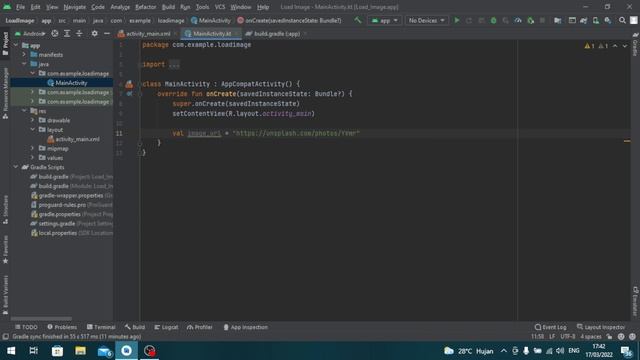Open the App Inspection tool window
The width and height of the screenshot is (640, 360).
coord(246,327)
